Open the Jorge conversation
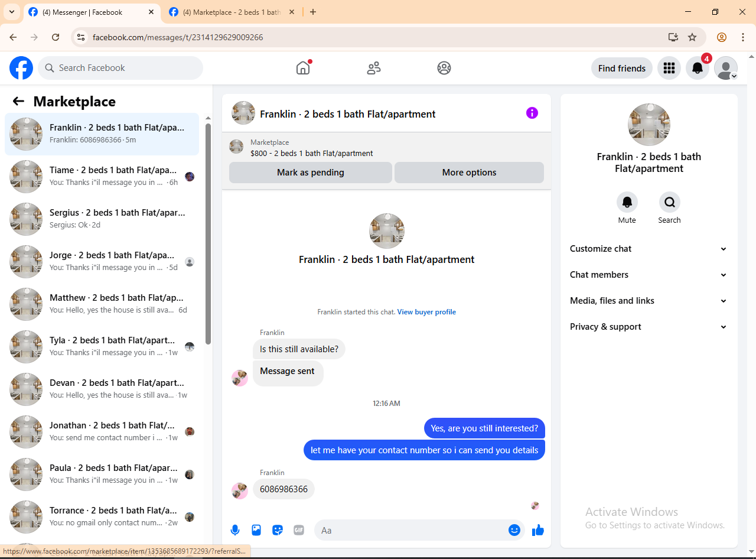This screenshot has width=756, height=559. click(x=102, y=262)
